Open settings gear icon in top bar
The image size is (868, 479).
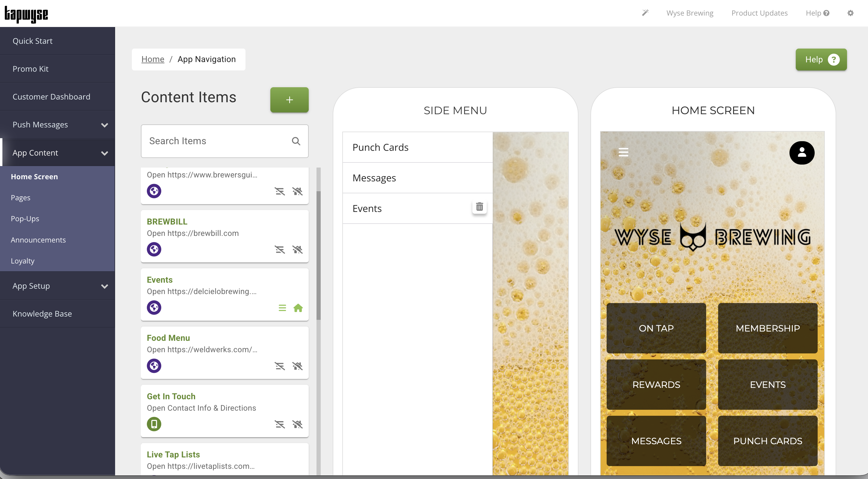tap(850, 13)
